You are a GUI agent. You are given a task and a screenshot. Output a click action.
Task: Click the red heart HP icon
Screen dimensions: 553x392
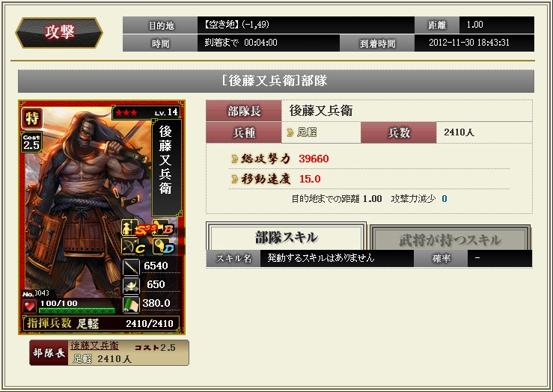coord(29,306)
